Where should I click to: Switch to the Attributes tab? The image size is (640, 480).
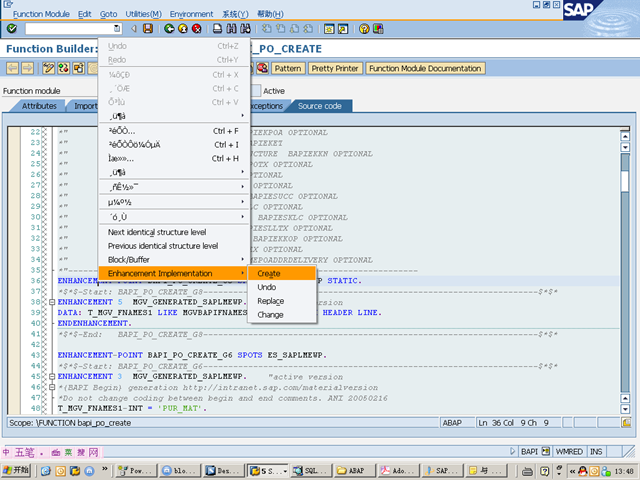pos(39,106)
